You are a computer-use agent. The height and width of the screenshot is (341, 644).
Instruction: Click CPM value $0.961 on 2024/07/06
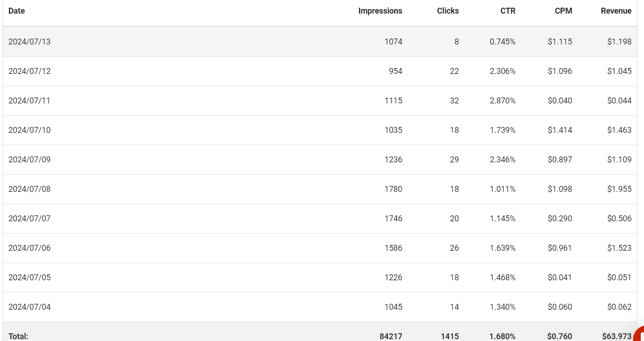tap(560, 248)
